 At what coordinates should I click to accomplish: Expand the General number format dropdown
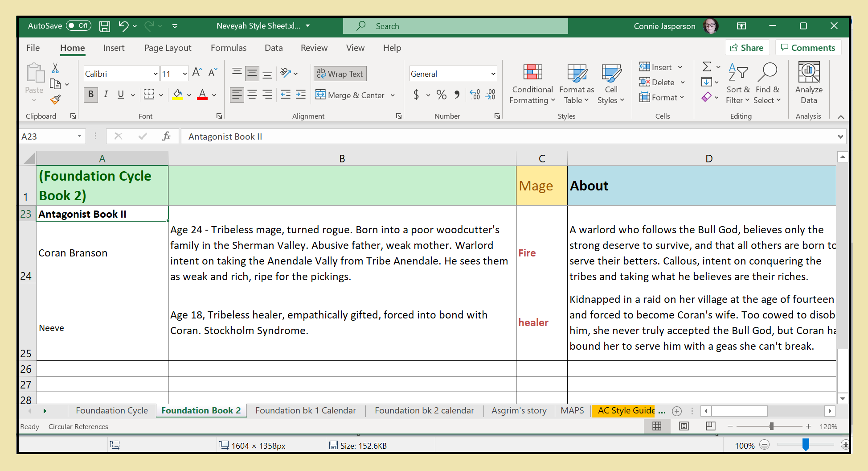pos(493,74)
